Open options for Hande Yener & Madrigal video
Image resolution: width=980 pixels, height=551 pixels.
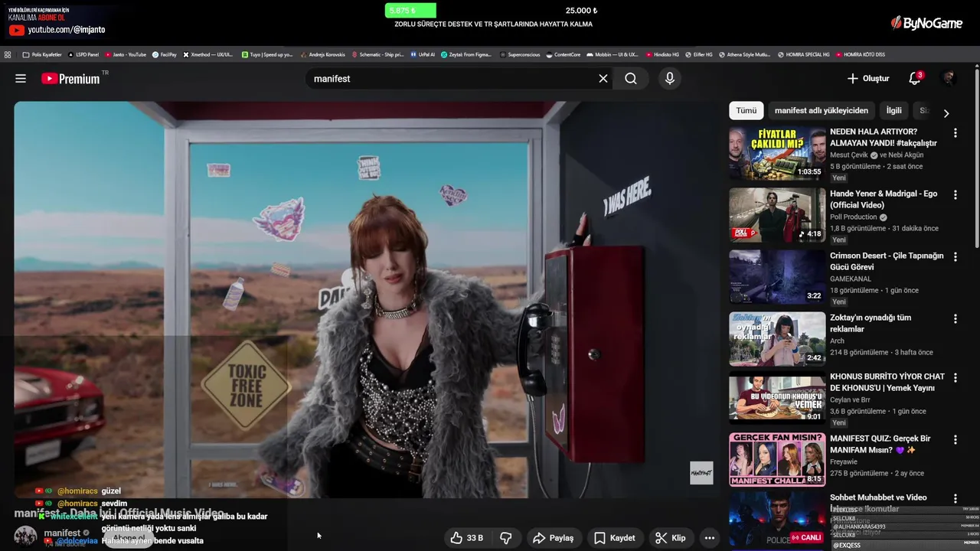(955, 195)
